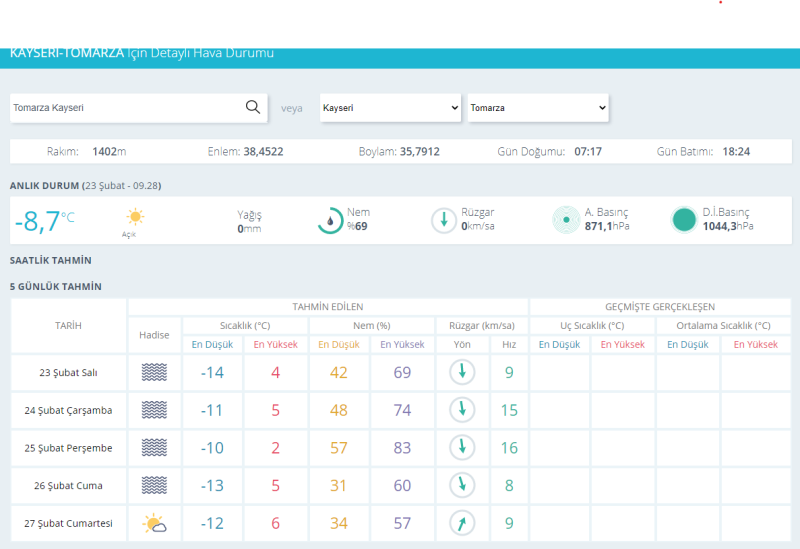The image size is (800, 549).
Task: Click the veya label between search and dropdowns
Action: coord(292,108)
